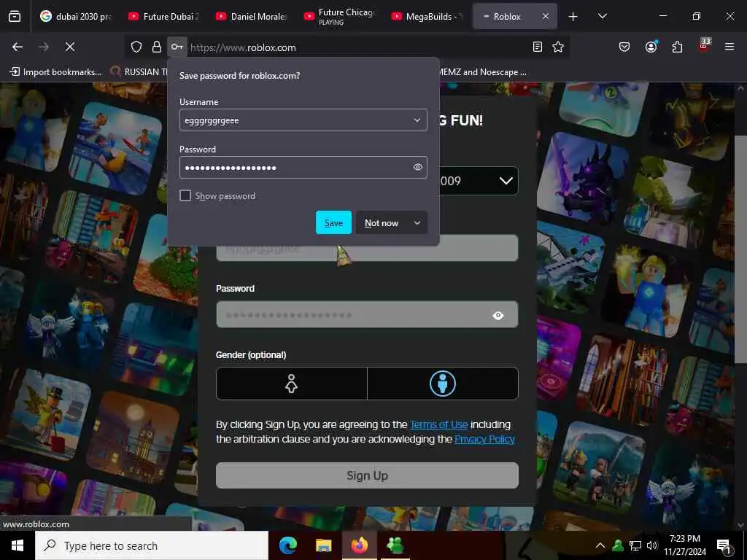The width and height of the screenshot is (747, 560).
Task: Click the Roblox signup password field
Action: [x=368, y=314]
